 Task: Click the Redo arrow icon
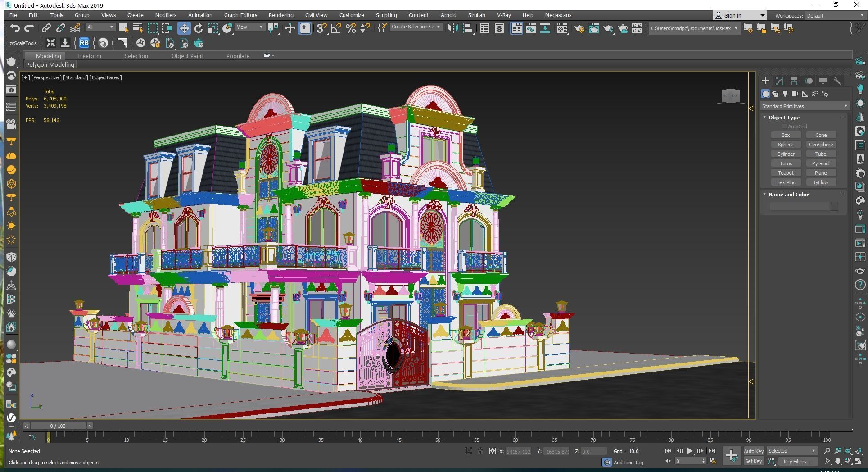(29, 28)
